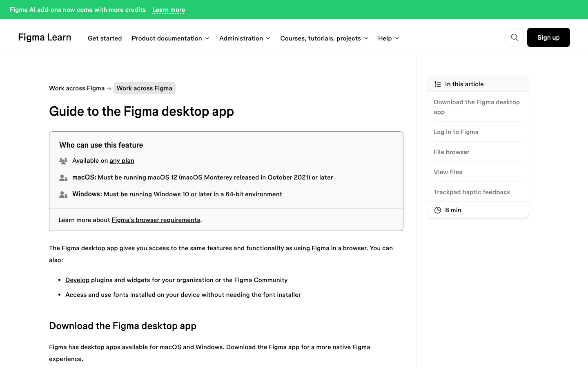Jump to File browser section

pos(452,152)
